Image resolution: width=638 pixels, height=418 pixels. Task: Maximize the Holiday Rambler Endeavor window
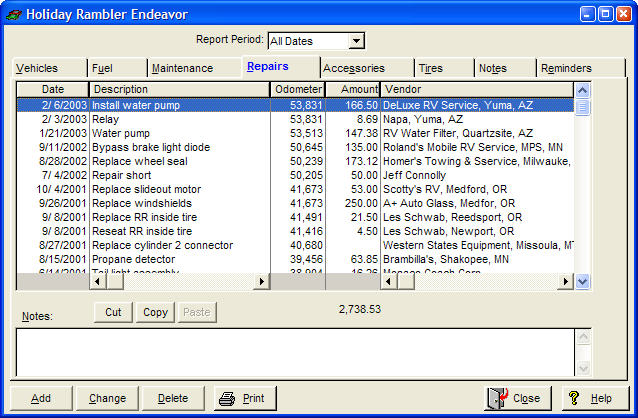[605, 14]
